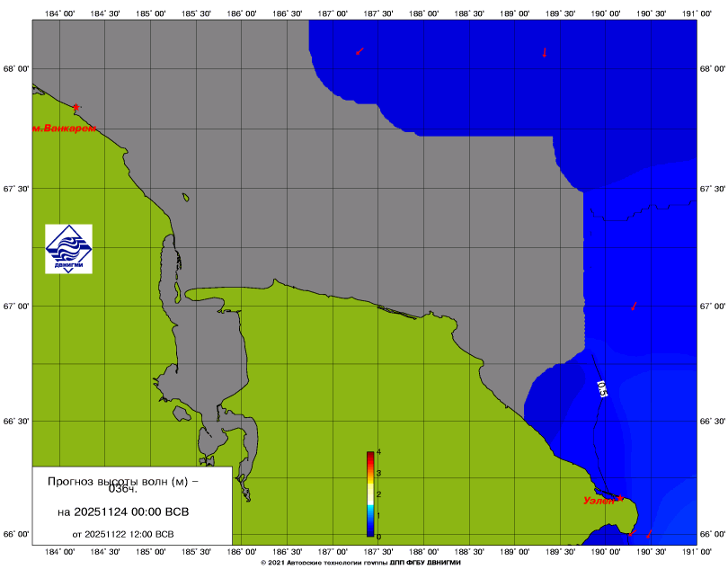
Task: Click the 'Прогноз высоты волн (м)' title text
Action: [x=123, y=485]
